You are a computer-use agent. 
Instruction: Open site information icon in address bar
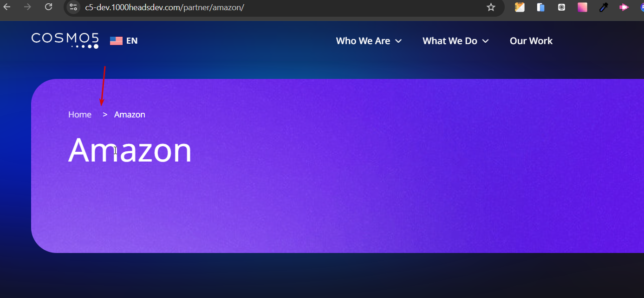click(73, 7)
